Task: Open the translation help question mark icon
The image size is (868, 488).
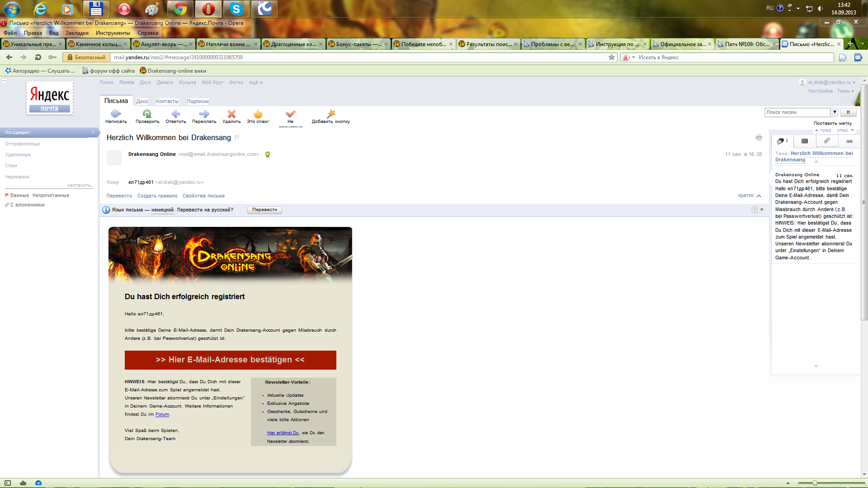Action: click(755, 210)
